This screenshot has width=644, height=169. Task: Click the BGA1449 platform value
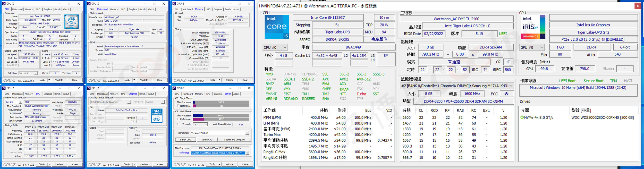(353, 47)
